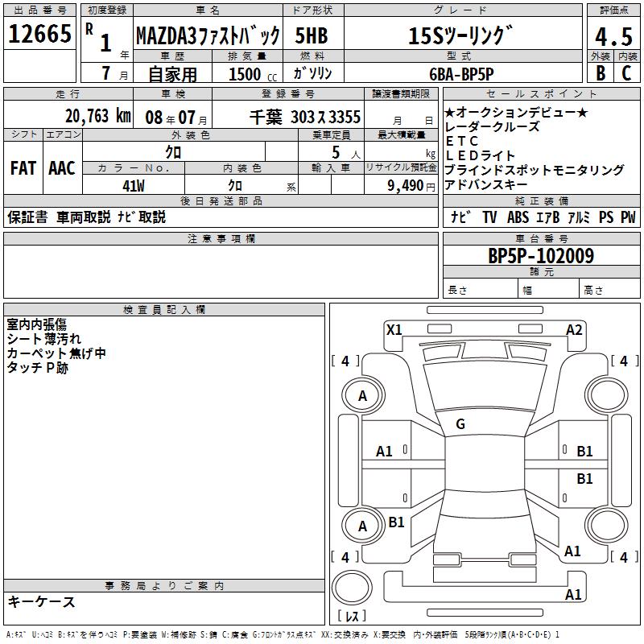Image resolution: width=644 pixels, height=644 pixels.
Task: Select the sales point ブラインドスポットモニタリング
Action: point(535,170)
